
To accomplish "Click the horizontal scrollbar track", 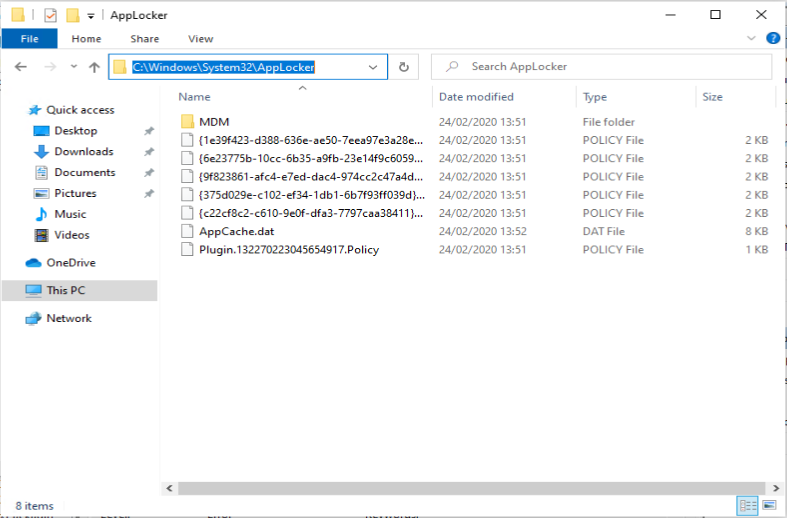I will tap(472, 488).
